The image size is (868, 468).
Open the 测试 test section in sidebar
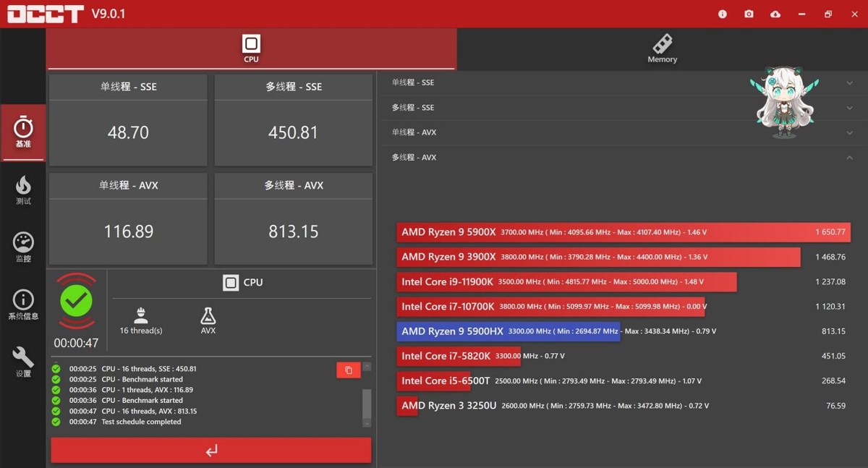pyautogui.click(x=23, y=191)
